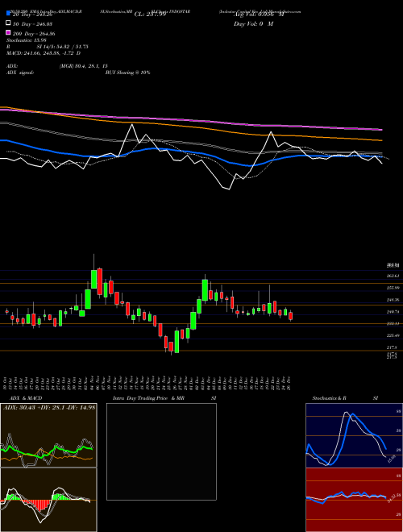Click the 'Avg Vol: 0.056 M' label
The width and height of the screenshot is (403, 532).
click(x=259, y=15)
